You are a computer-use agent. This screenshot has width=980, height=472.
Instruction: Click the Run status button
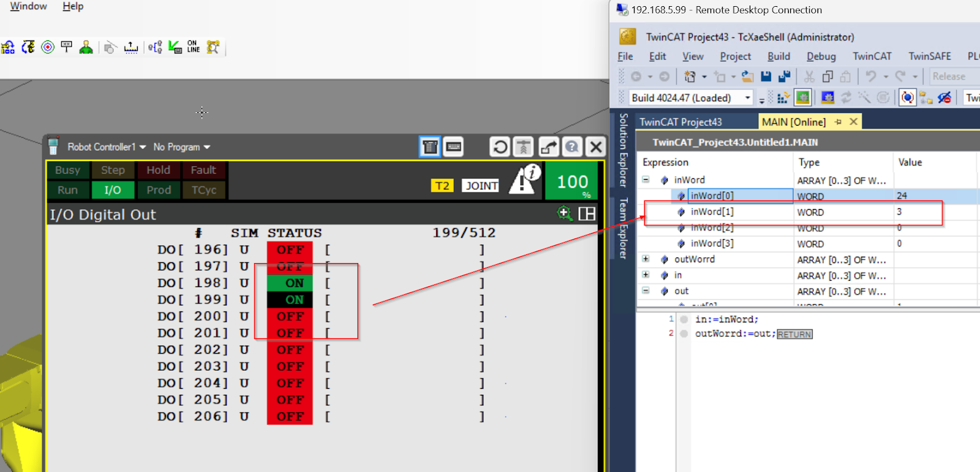[x=67, y=190]
